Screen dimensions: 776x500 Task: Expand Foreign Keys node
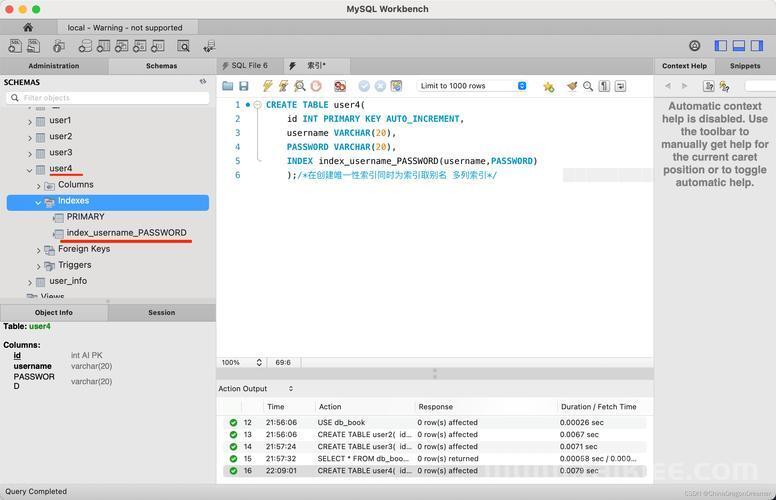point(39,250)
